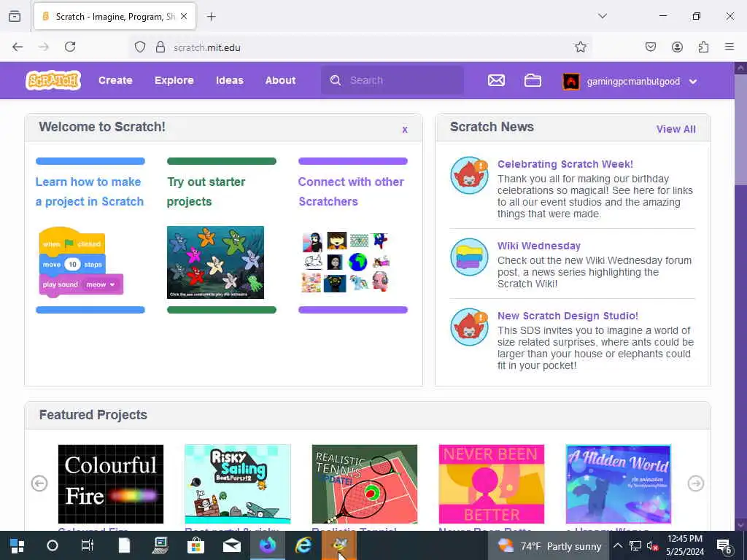Open A Hidden World project thumbnail

pos(619,484)
